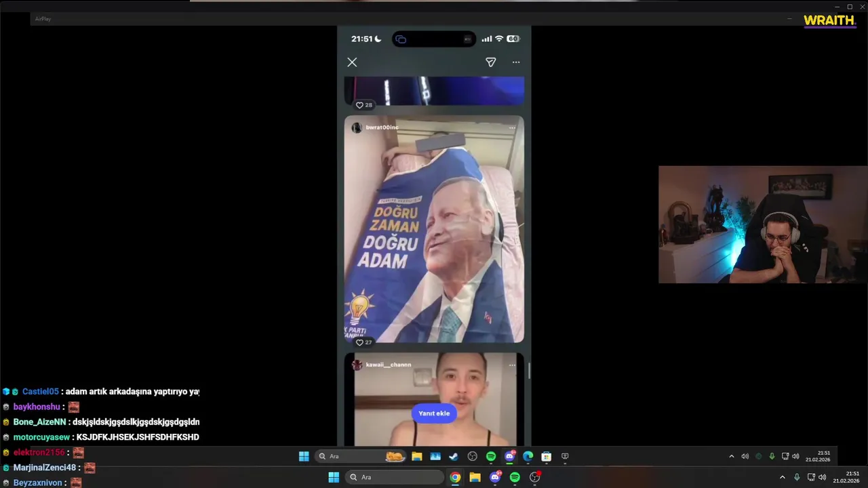This screenshot has width=868, height=488.
Task: Click the display icon in the upper tray
Action: click(785, 456)
